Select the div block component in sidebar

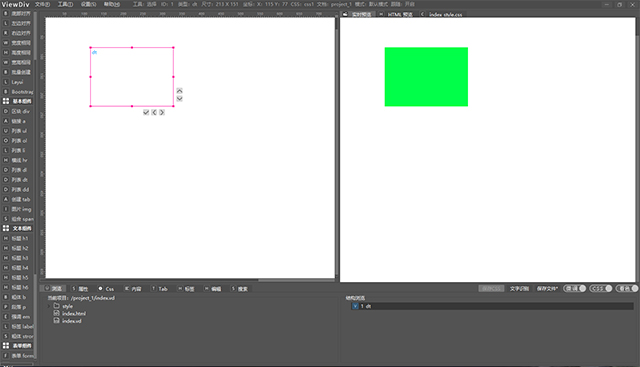coord(17,111)
